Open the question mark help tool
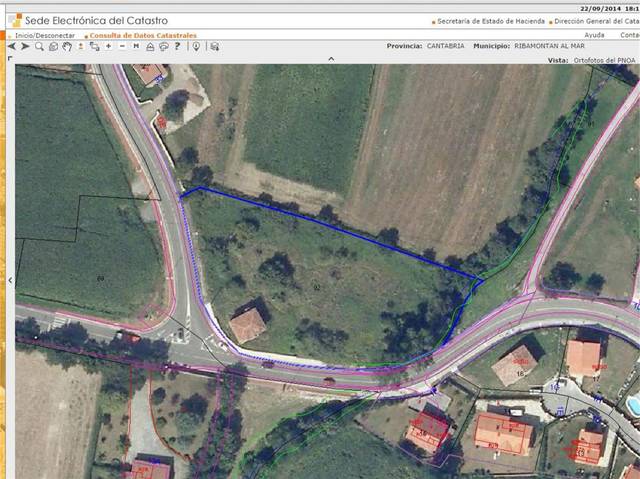 pos(177,46)
